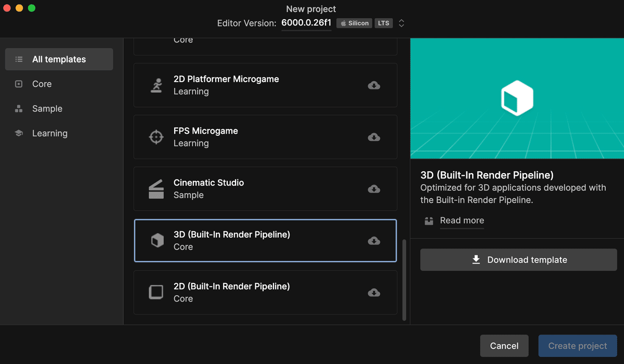The image size is (624, 364).
Task: Select the 3D (Built-In Render Pipeline) list title
Action: point(232,235)
